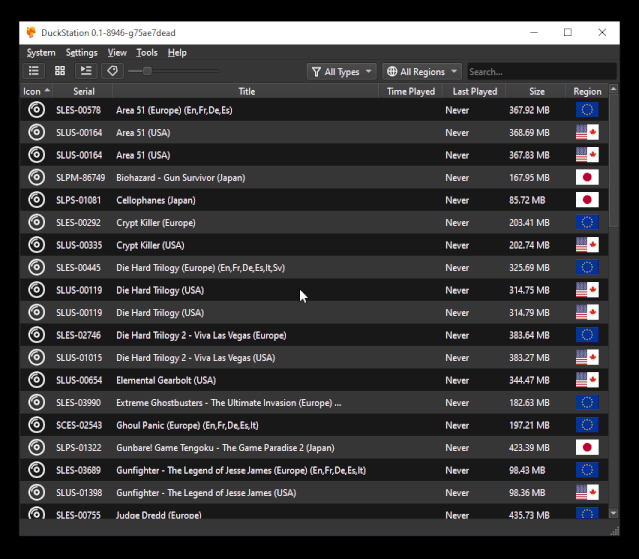This screenshot has height=559, width=639.
Task: Click disc icon of Cellophanes (Japan)
Action: click(36, 200)
